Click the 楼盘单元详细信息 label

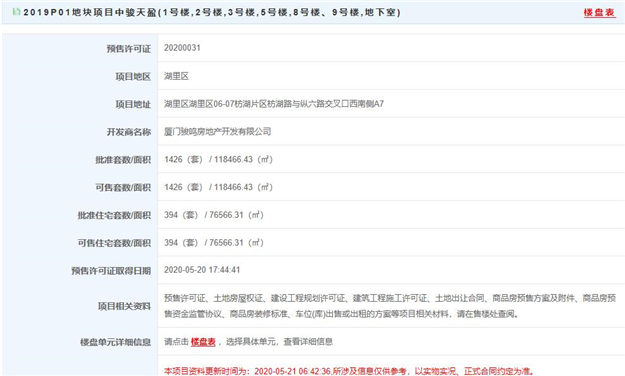tap(116, 342)
